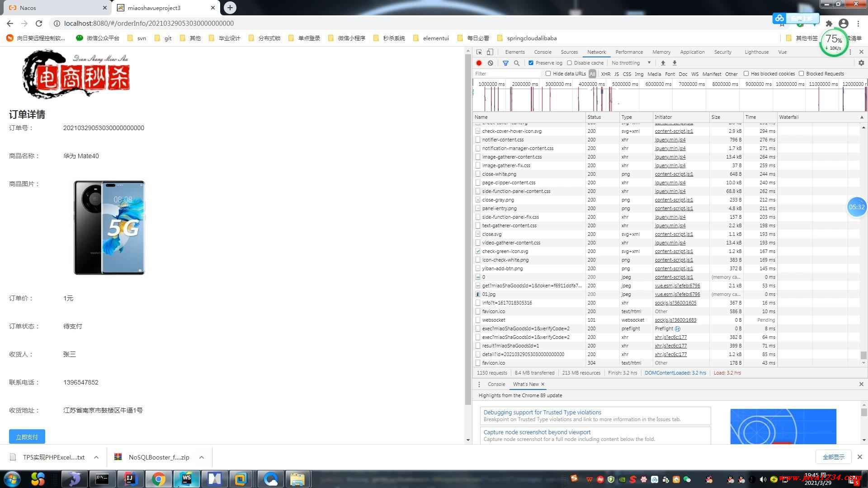Viewport: 868px width, 488px height.
Task: Focus the network Filter input field
Action: point(506,74)
